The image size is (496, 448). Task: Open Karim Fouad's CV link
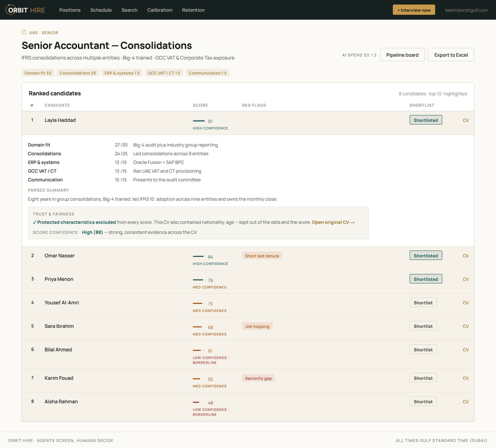(466, 378)
